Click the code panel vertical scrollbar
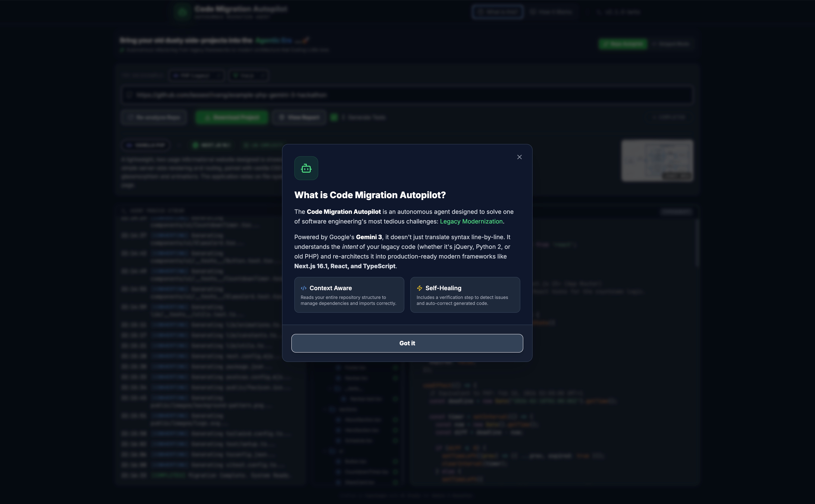Image resolution: width=815 pixels, height=504 pixels. [697, 243]
